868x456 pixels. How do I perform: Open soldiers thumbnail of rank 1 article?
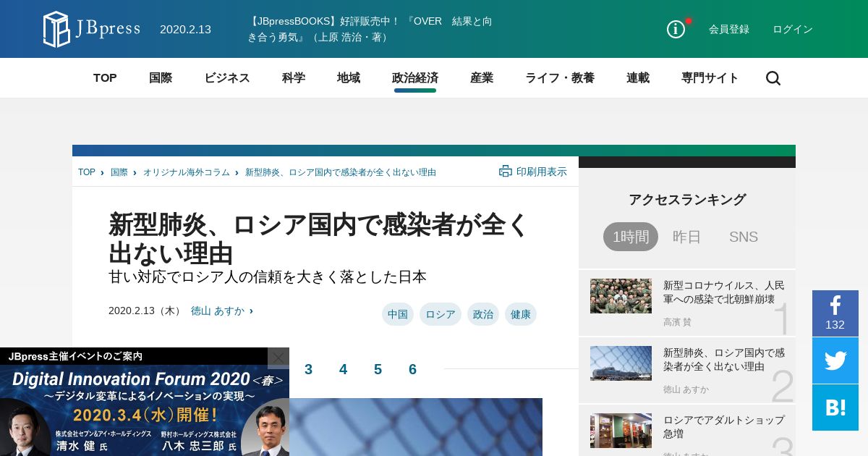(621, 296)
